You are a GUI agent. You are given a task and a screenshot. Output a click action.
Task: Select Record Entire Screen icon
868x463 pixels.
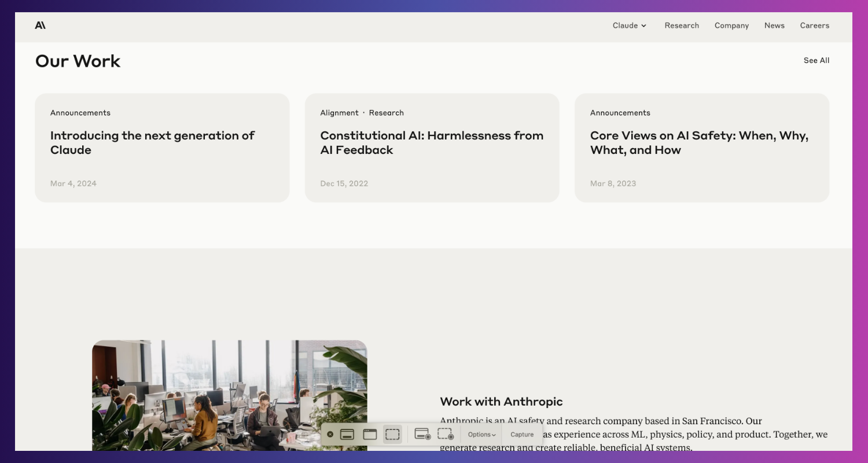pos(422,434)
